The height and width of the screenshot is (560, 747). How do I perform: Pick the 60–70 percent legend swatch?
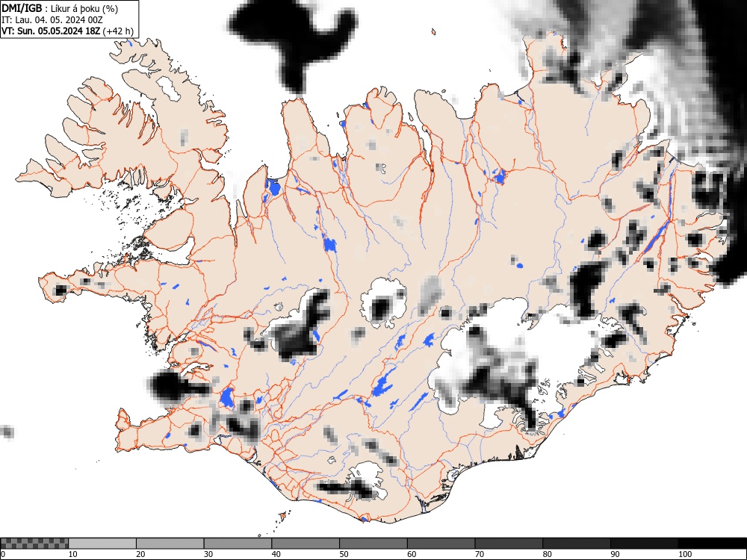coord(441,544)
